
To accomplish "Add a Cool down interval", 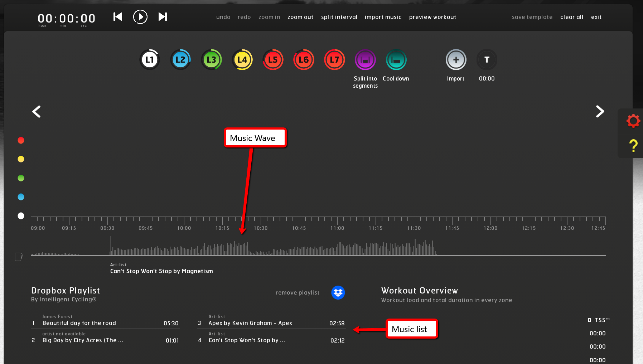I will [x=396, y=60].
